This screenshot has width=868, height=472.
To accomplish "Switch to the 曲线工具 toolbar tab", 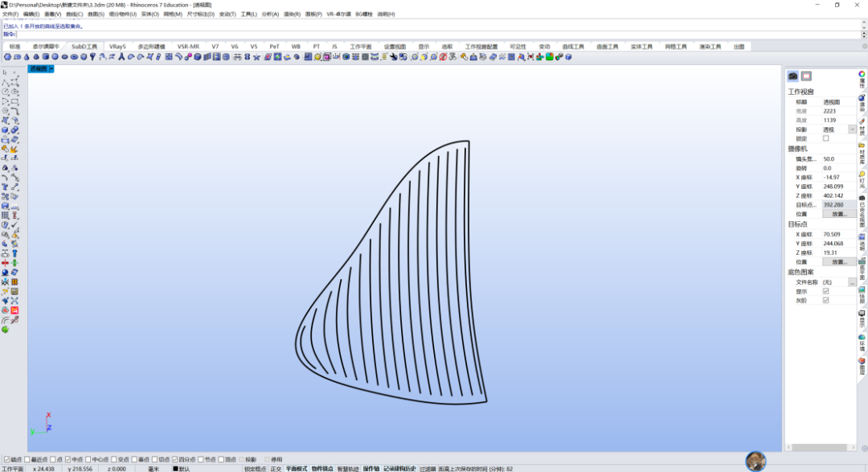I will (573, 47).
